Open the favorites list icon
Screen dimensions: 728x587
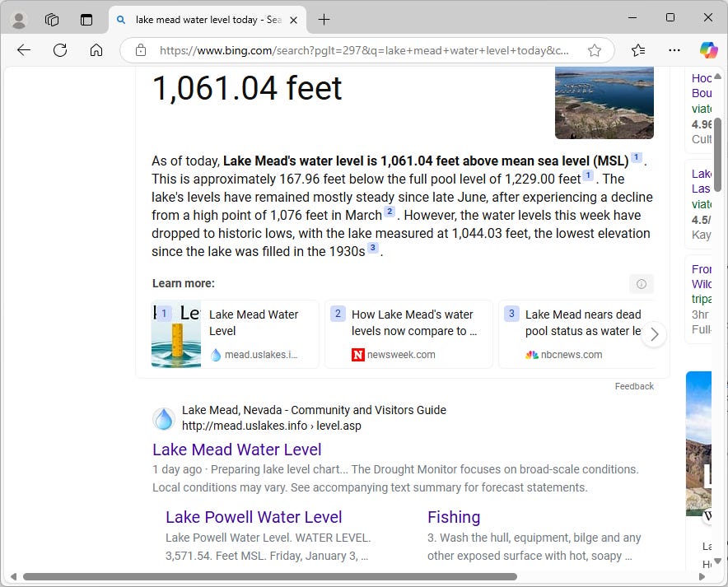(638, 49)
